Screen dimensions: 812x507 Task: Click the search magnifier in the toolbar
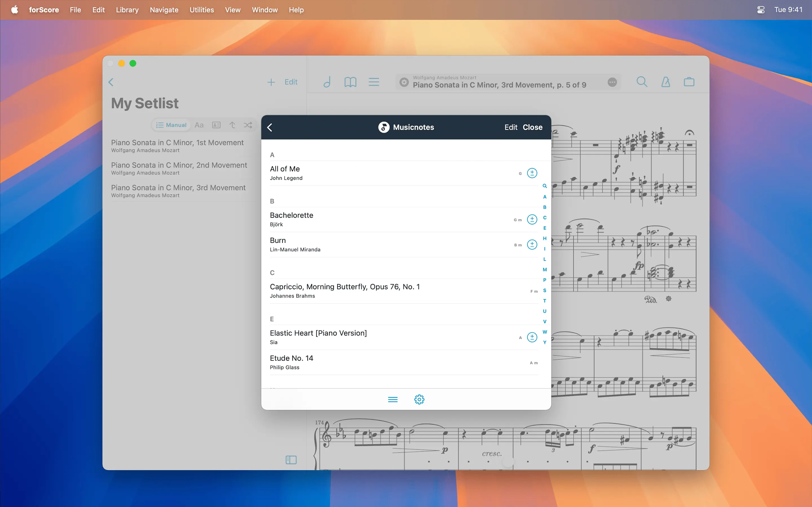pos(641,82)
